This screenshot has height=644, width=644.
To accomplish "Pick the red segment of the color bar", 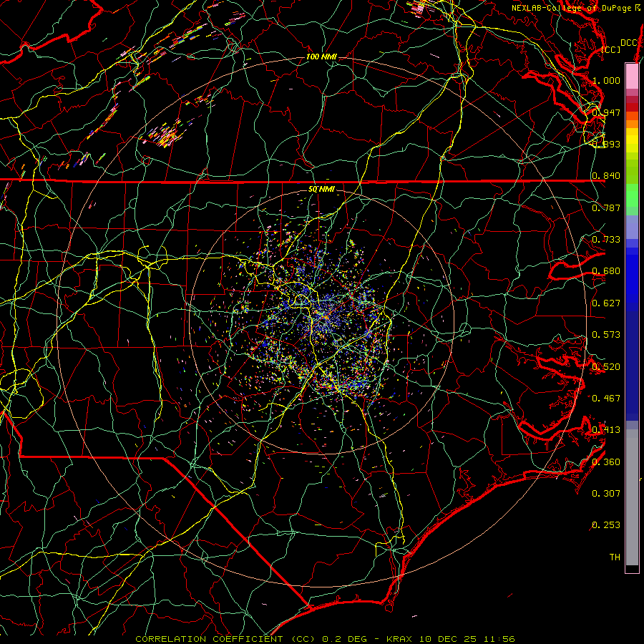I will (632, 107).
